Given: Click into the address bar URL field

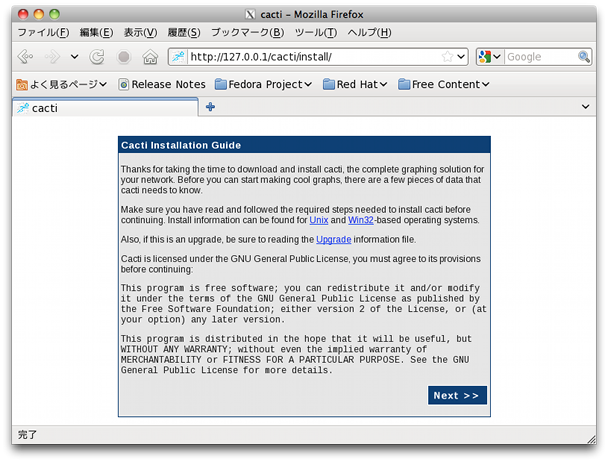Looking at the screenshot, I should [310, 57].
